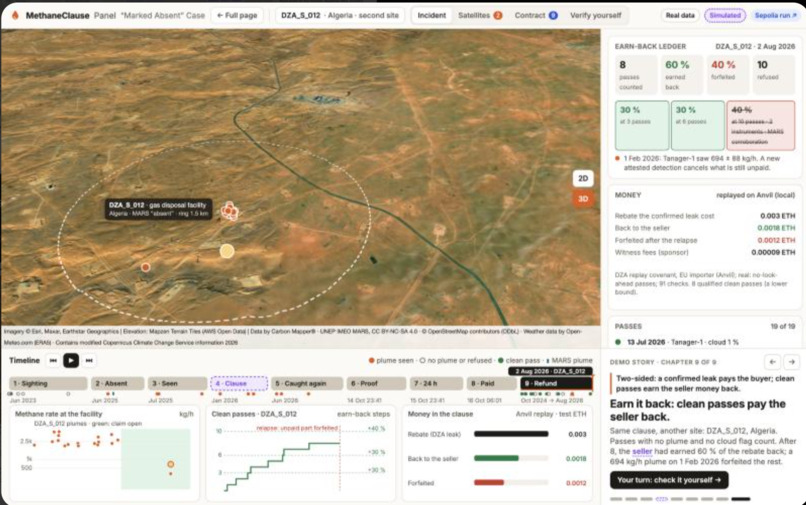
Task: Click the 10 refused stat
Action: click(x=774, y=75)
